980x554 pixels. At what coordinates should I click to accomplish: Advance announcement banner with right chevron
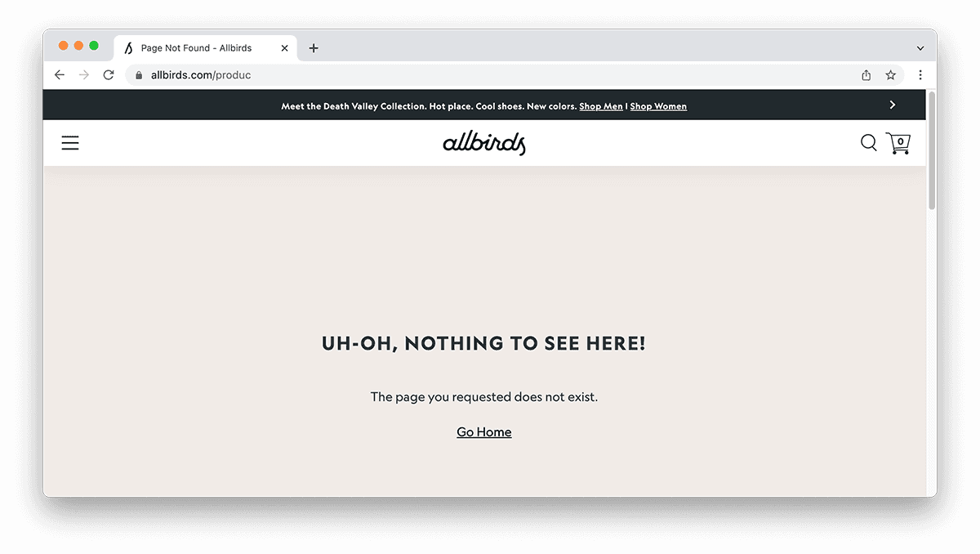[x=893, y=105]
